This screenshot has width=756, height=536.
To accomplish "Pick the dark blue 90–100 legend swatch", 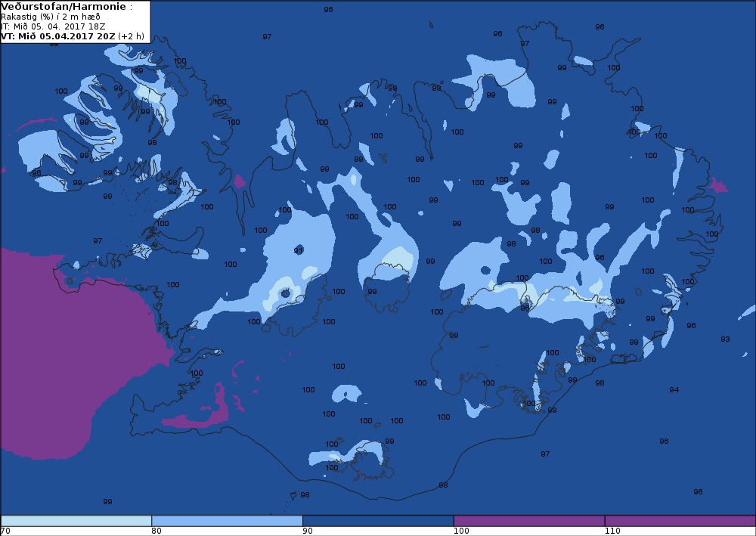I will pyautogui.click(x=378, y=521).
